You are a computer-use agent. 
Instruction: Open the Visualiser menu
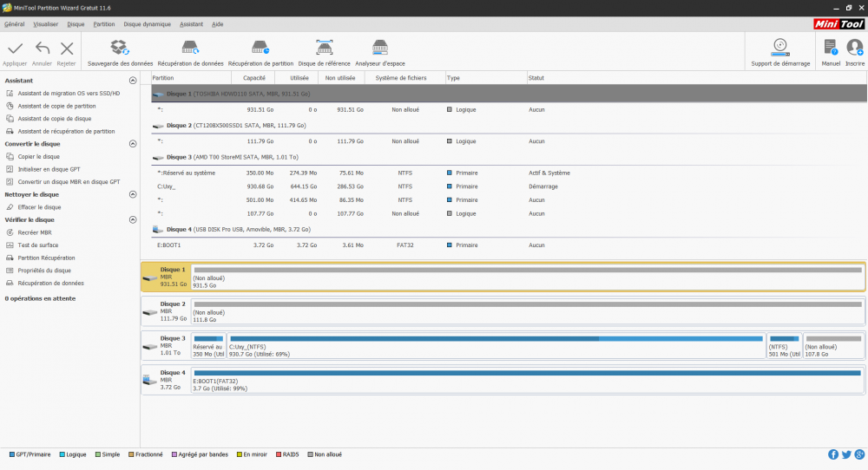45,24
